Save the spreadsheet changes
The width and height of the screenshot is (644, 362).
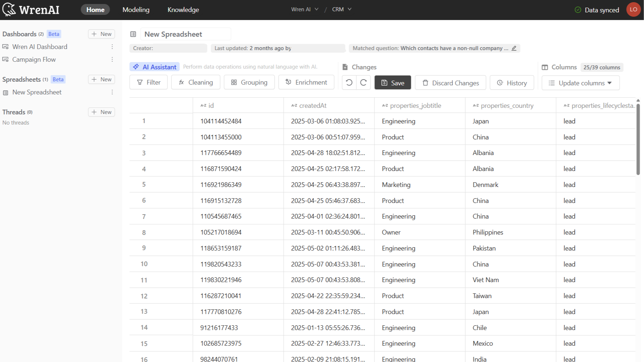click(x=393, y=83)
